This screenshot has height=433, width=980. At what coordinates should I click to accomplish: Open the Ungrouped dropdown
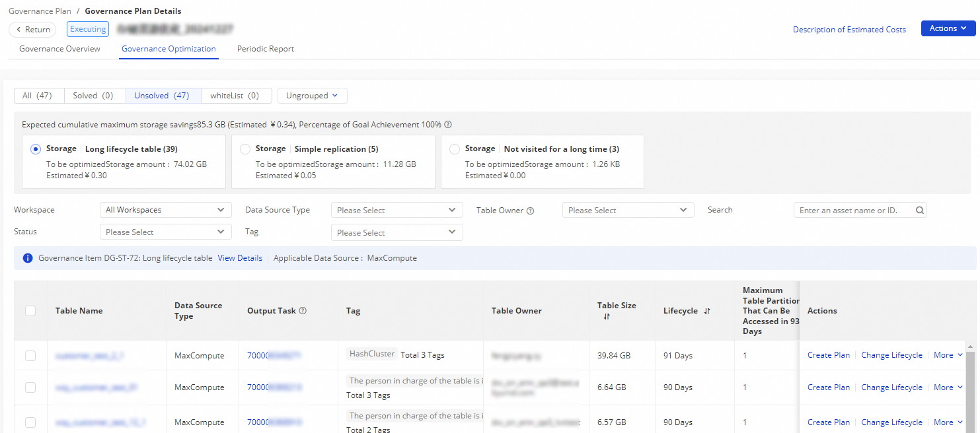[x=313, y=96]
